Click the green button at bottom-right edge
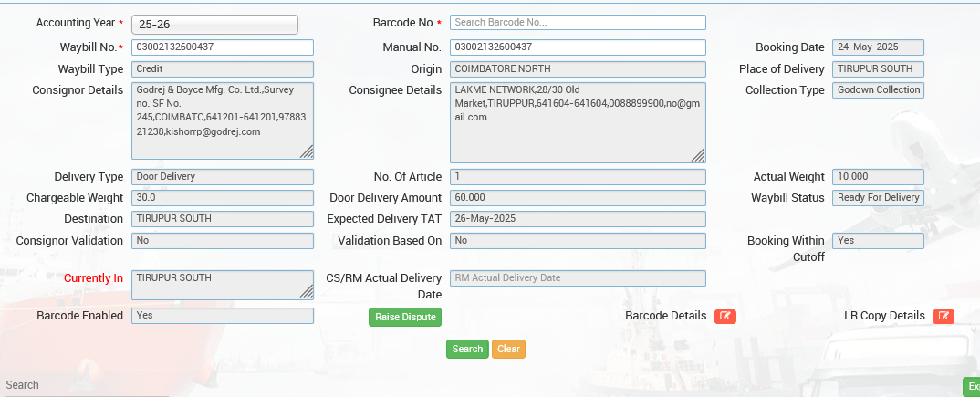This screenshot has height=397, width=980. point(971,387)
